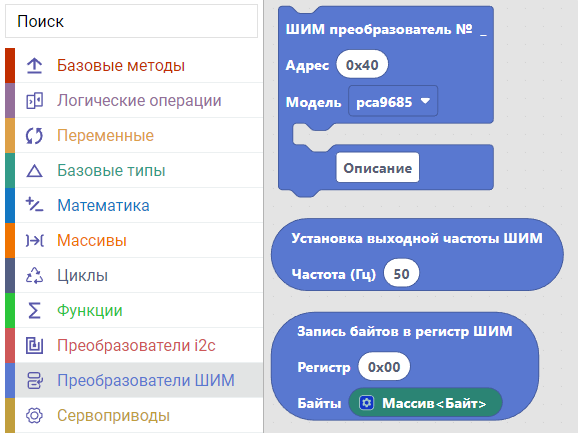Click the sigma icon for Функции
Screen dimensions: 578x433
point(34,310)
